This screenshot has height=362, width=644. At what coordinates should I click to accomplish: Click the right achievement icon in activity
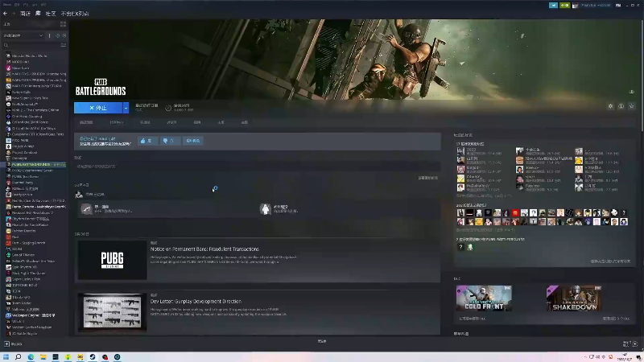click(x=266, y=209)
